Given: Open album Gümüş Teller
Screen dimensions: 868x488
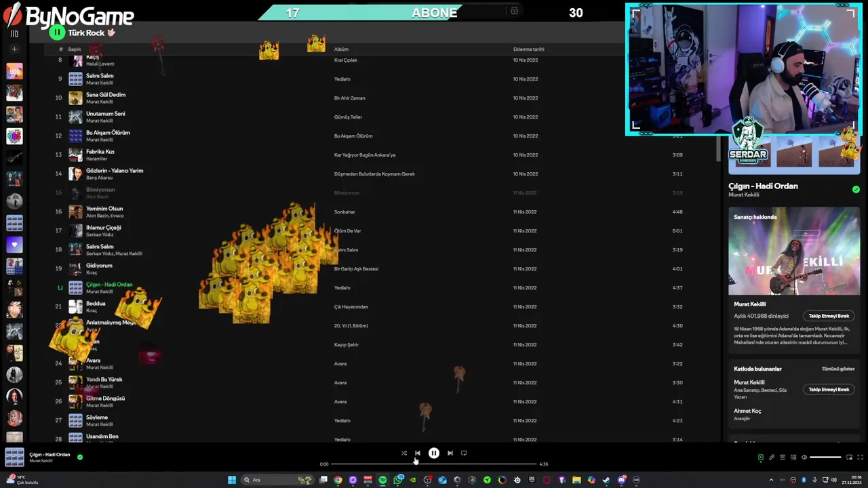Looking at the screenshot, I should click(348, 117).
